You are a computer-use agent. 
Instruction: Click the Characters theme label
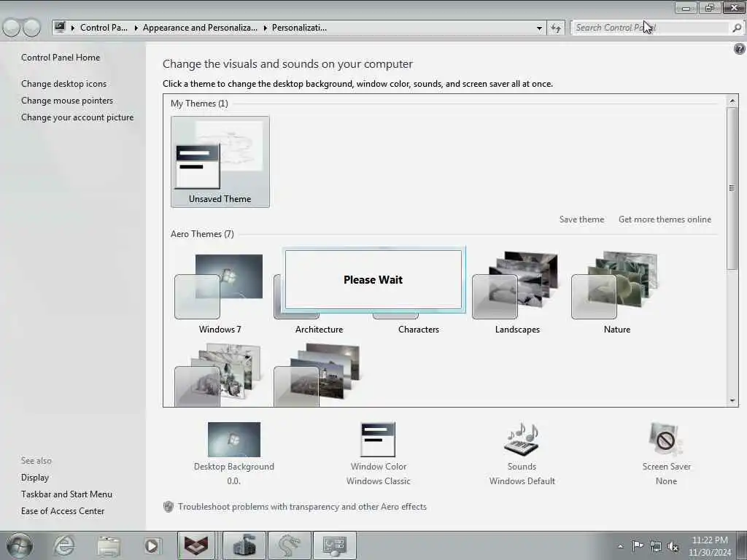[418, 330]
